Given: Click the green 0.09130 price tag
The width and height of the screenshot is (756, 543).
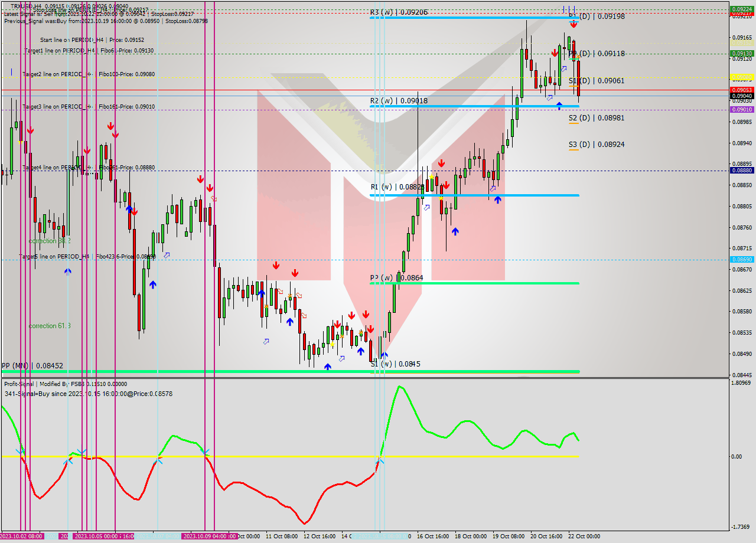Looking at the screenshot, I should click(742, 53).
